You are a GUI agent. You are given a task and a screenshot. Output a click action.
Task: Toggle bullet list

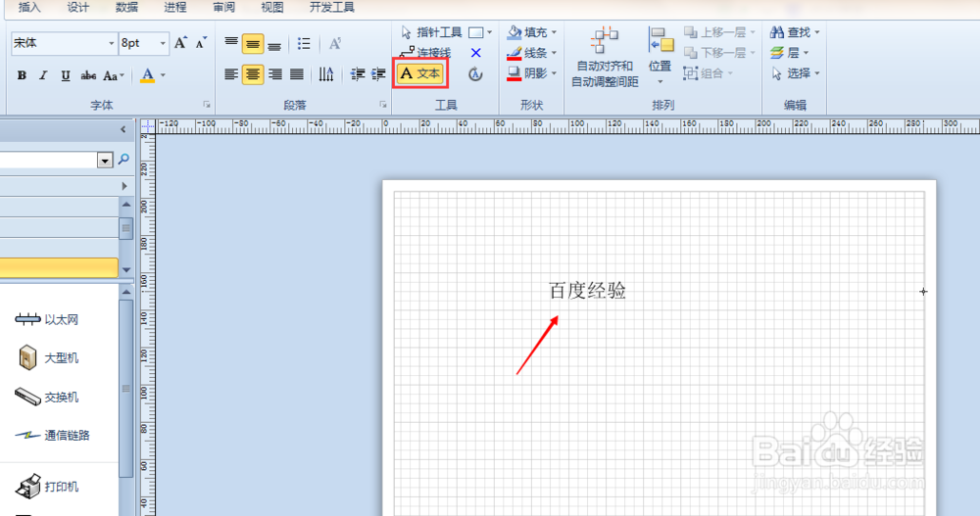304,44
